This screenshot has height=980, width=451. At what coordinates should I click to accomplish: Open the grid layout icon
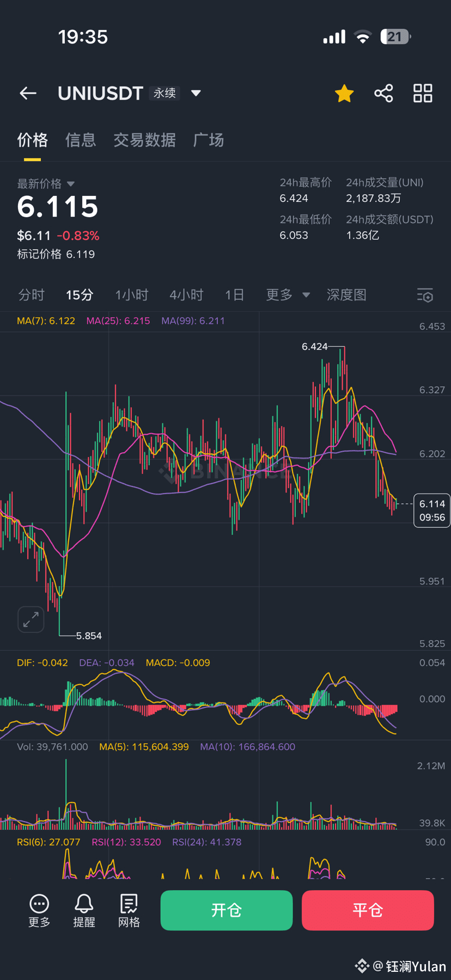click(423, 94)
